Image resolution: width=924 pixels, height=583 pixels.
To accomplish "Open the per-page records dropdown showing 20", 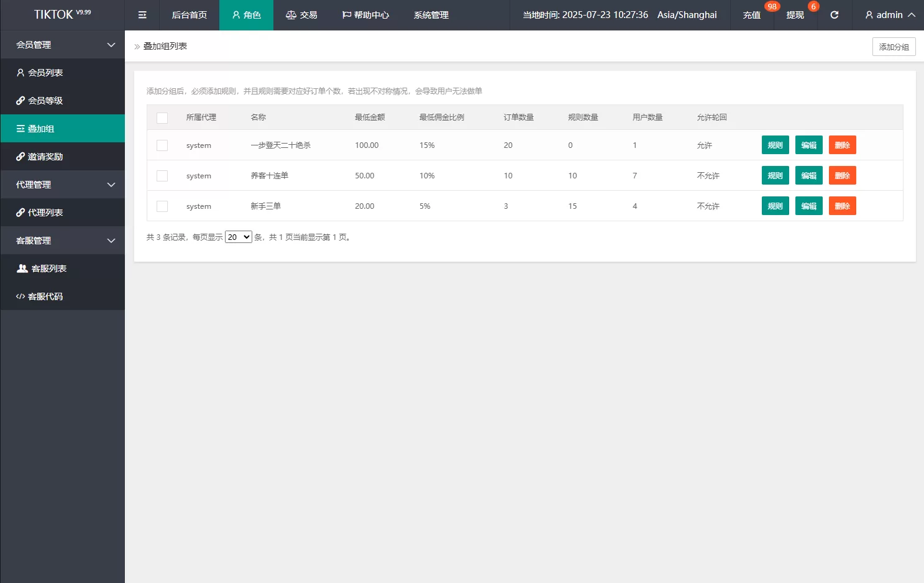I will (238, 237).
